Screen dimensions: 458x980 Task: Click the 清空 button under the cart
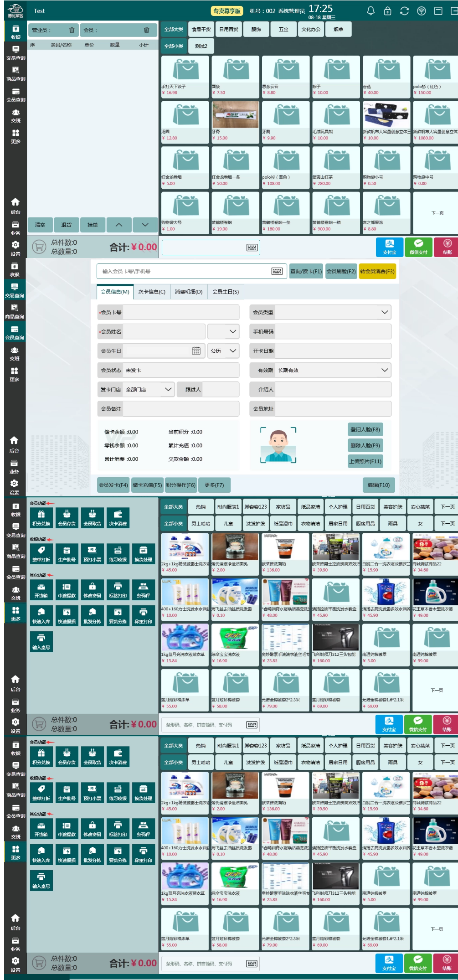[40, 225]
